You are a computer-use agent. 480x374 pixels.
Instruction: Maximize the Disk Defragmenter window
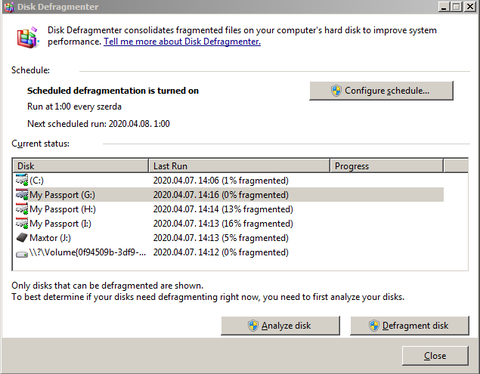(456, 7)
